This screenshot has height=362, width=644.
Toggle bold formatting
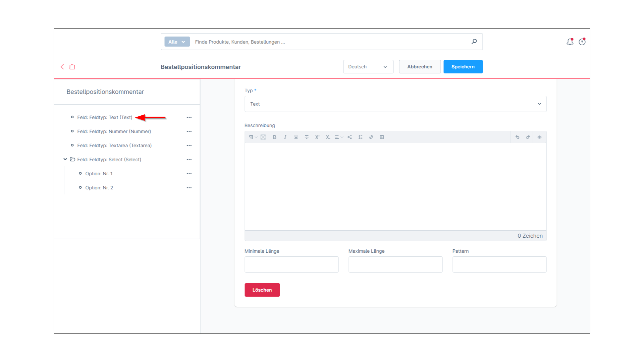274,137
